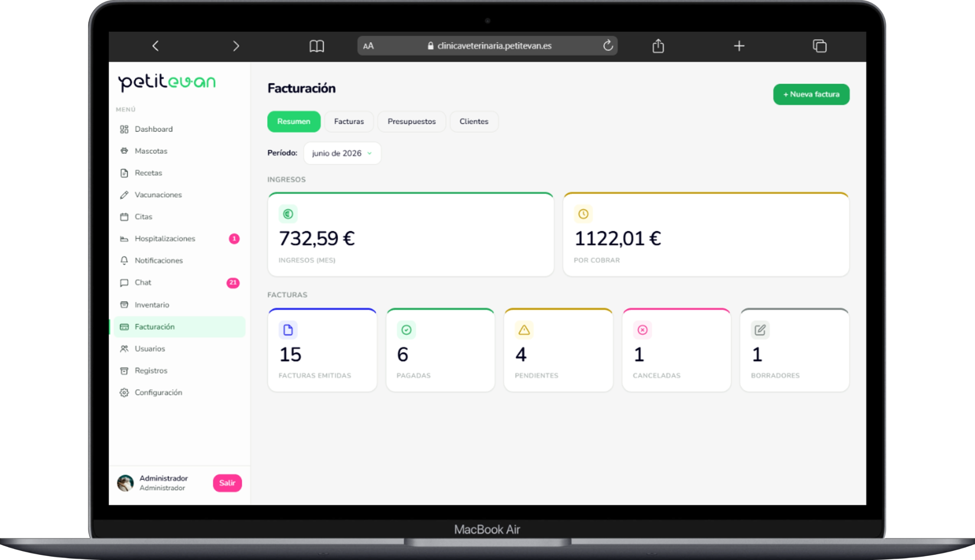Viewport: 975px width, 560px height.
Task: Reload the page using the refresh icon
Action: point(607,45)
